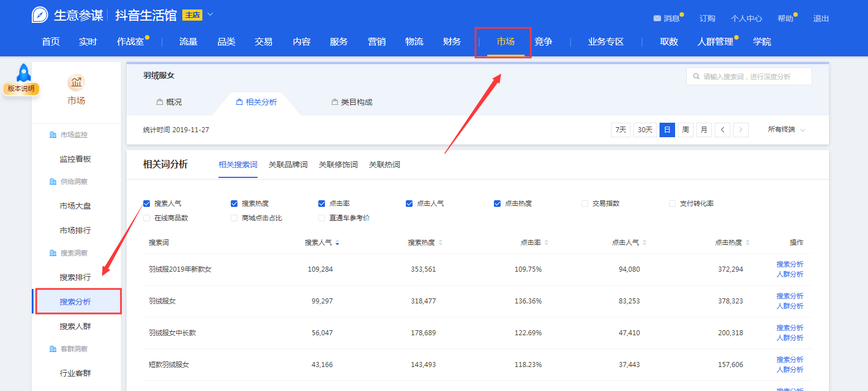Uncheck the 搜索热度 metric checkbox
This screenshot has height=391, width=868.
pos(234,204)
